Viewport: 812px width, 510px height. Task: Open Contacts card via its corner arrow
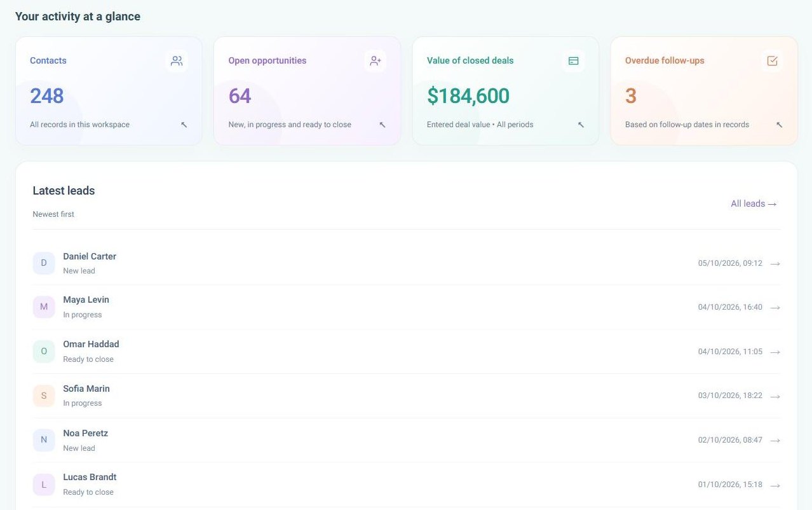click(x=184, y=125)
